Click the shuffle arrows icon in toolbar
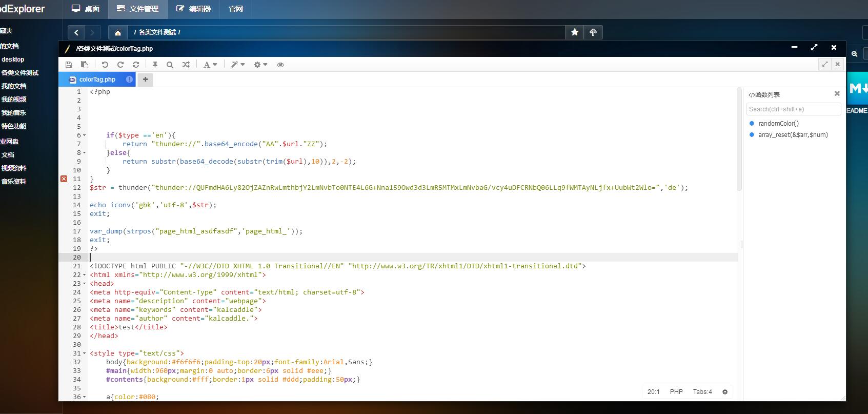Image resolution: width=868 pixels, height=414 pixels. tap(186, 65)
